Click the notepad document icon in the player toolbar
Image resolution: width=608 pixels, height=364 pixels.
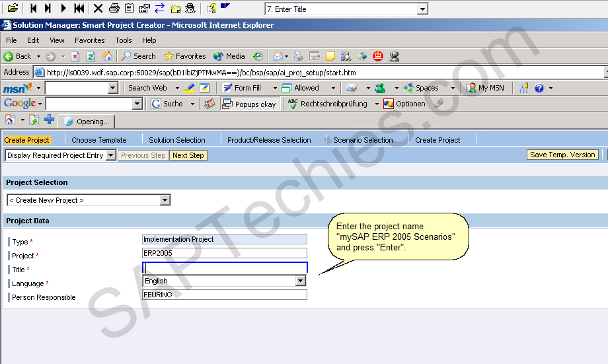tap(129, 8)
